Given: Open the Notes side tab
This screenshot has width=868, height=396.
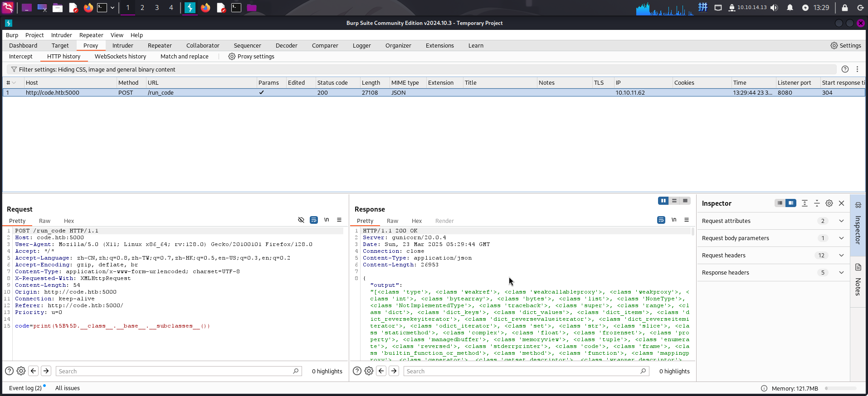Looking at the screenshot, I should pos(858,280).
